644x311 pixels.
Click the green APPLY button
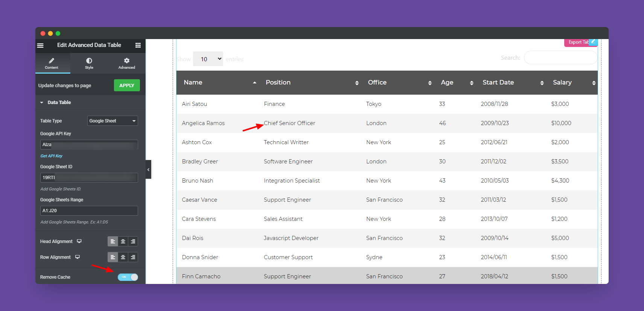(127, 86)
